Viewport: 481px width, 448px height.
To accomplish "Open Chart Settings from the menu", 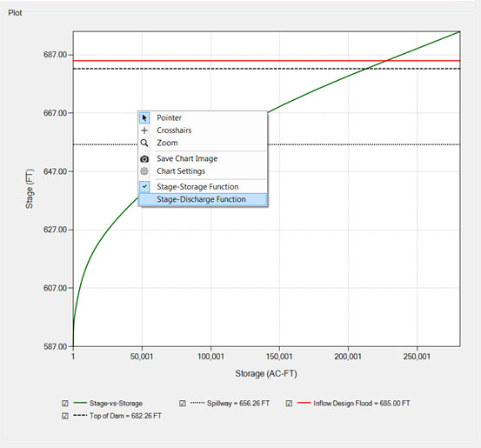I will point(203,171).
